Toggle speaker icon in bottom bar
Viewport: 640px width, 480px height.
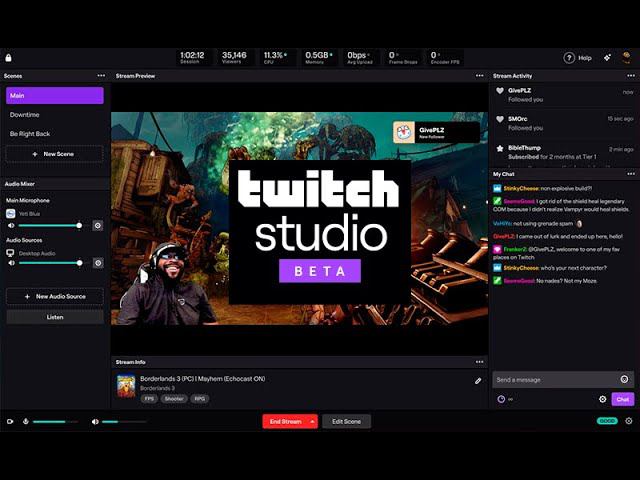tap(95, 422)
